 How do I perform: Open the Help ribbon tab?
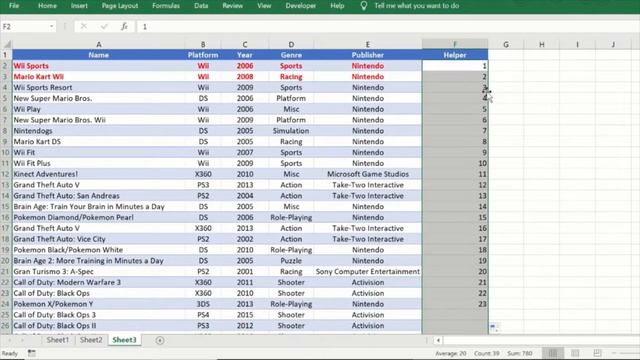coord(337,6)
